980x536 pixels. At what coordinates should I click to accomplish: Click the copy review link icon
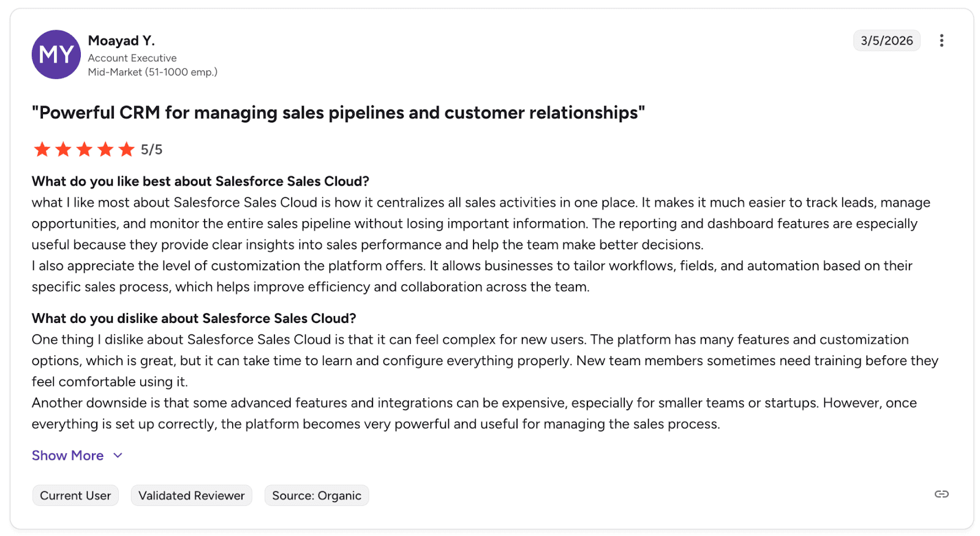941,494
